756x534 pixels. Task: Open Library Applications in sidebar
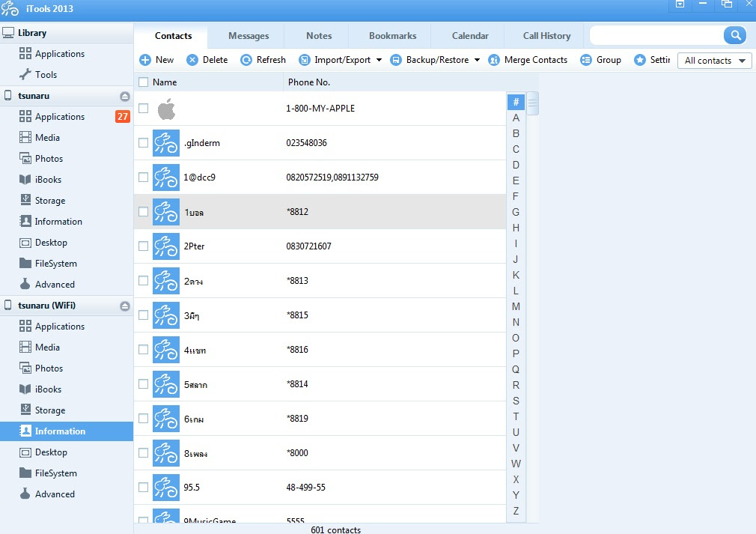click(60, 53)
